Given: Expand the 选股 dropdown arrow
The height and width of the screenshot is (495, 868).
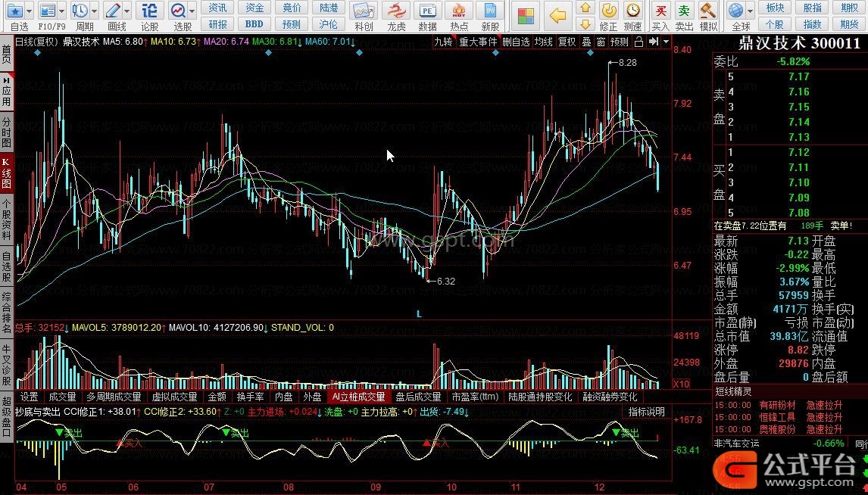Looking at the screenshot, I should [x=192, y=11].
